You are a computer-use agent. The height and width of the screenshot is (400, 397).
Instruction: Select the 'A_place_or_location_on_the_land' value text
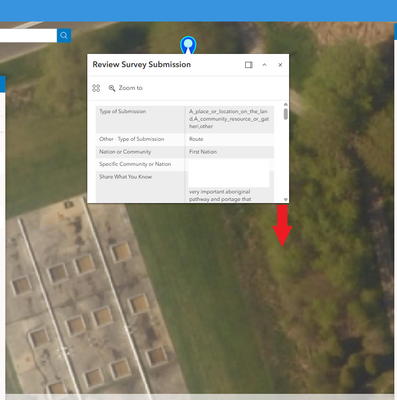coord(229,119)
